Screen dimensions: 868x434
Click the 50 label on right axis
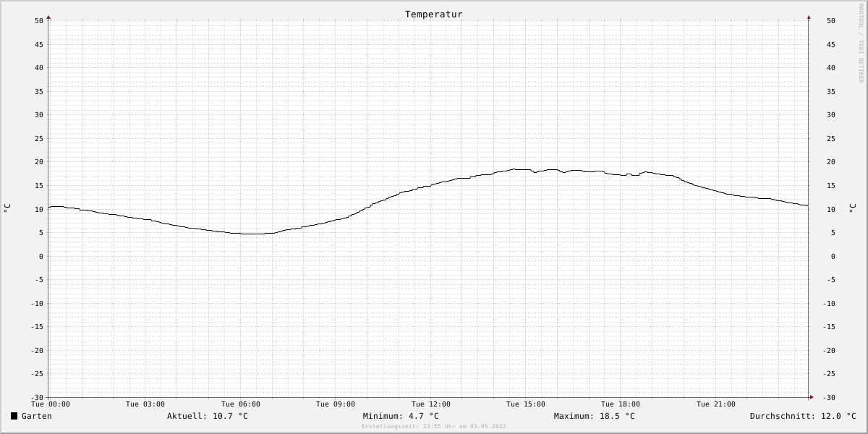coord(830,21)
